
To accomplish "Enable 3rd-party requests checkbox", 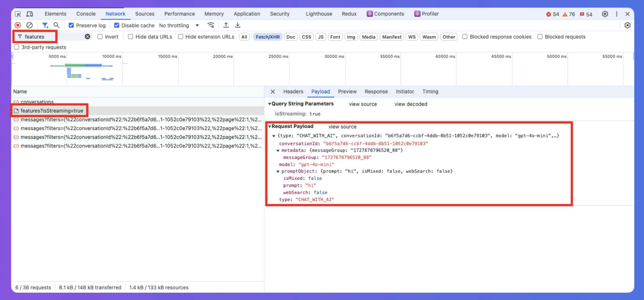I will [16, 47].
